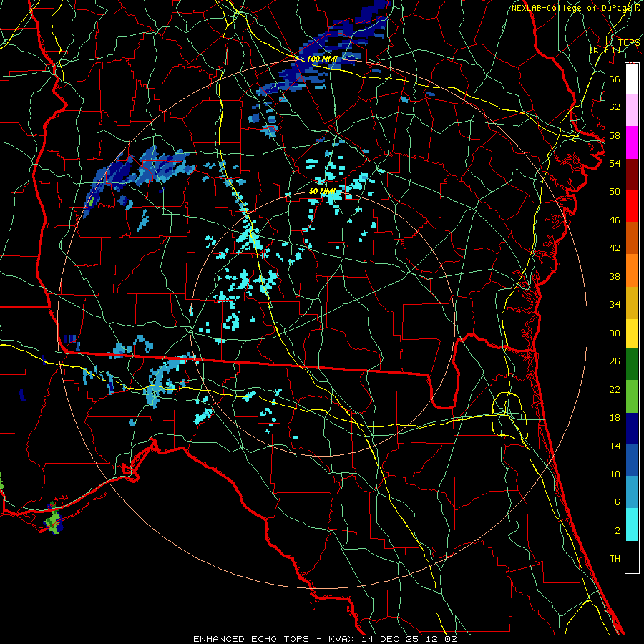This screenshot has height=644, width=644.
Task: Click the "30" legend value
Action: (615, 333)
